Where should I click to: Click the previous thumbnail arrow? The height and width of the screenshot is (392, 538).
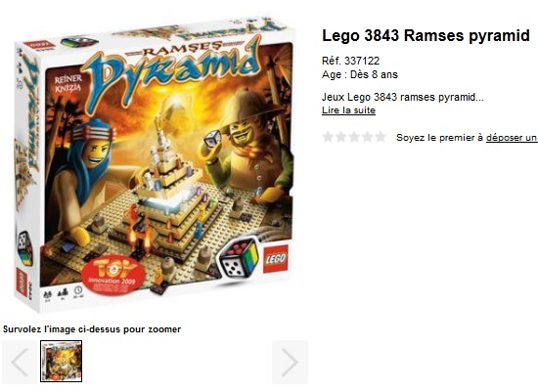pyautogui.click(x=20, y=362)
